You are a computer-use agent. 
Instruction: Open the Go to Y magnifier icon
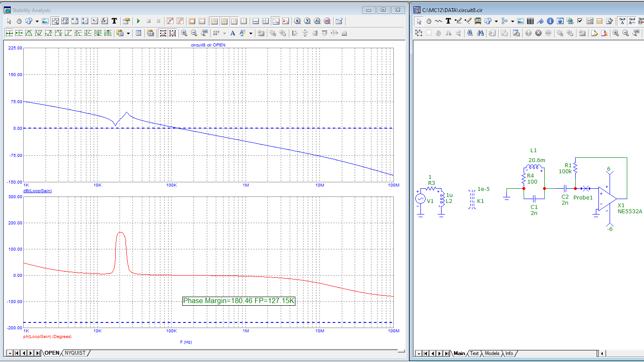[x=307, y=21]
